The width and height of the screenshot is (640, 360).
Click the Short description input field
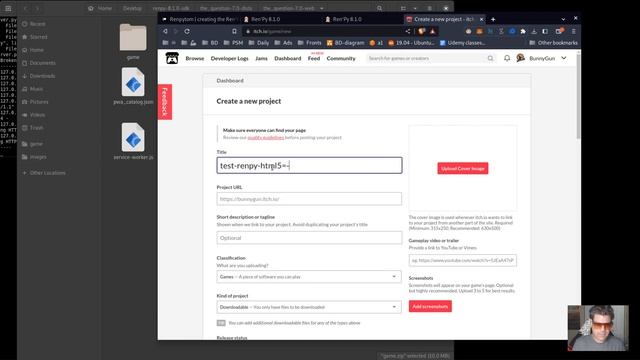tap(309, 238)
